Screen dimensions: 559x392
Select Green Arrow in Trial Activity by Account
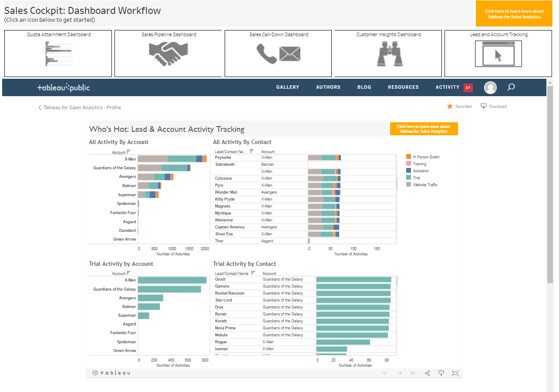click(125, 351)
